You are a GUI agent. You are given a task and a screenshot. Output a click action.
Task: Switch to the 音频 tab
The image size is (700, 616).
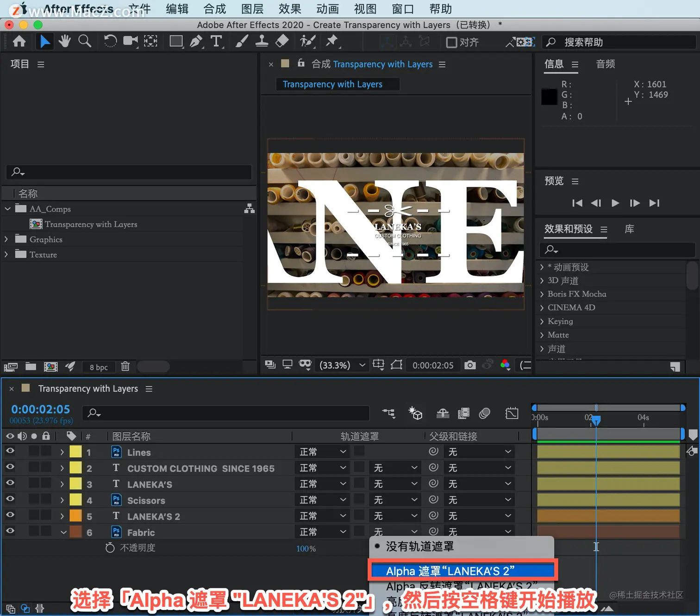pyautogui.click(x=606, y=64)
